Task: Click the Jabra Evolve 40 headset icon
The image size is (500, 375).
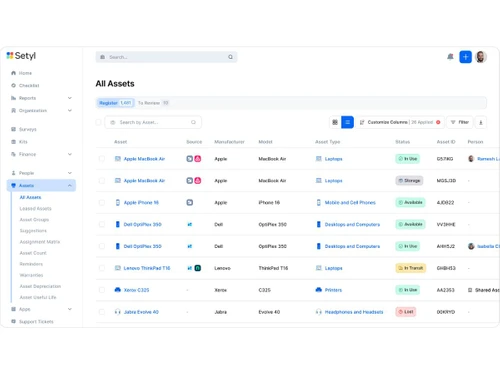Action: (117, 312)
